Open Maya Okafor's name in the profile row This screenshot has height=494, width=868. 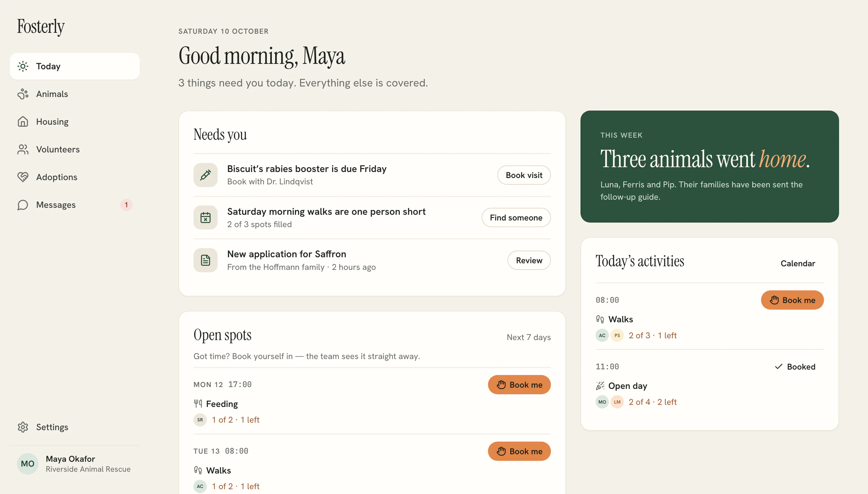coord(70,459)
